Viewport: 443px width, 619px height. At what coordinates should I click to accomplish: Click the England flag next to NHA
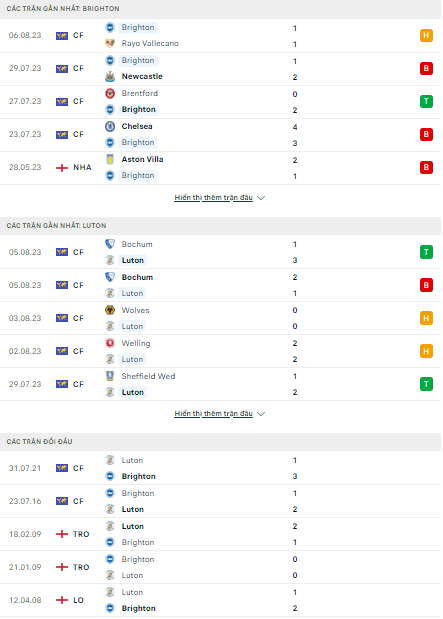coord(62,168)
